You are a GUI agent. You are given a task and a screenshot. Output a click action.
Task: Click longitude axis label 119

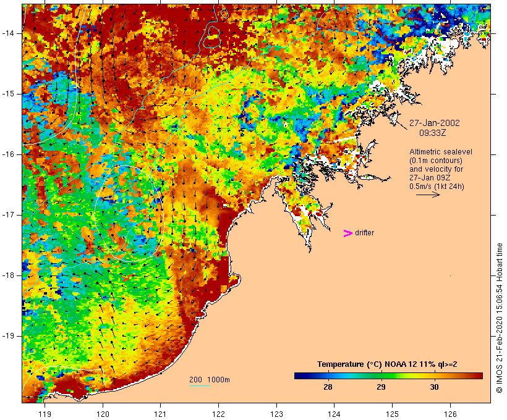(x=45, y=414)
